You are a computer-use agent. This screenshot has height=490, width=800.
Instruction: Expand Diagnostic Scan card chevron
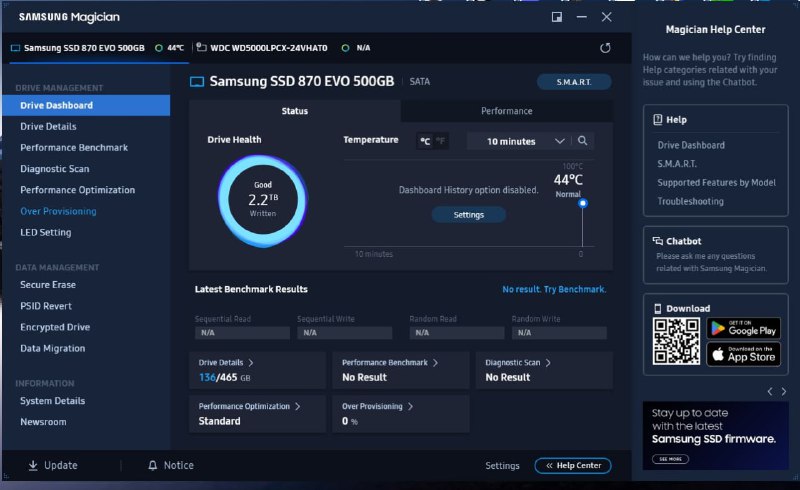pos(548,362)
